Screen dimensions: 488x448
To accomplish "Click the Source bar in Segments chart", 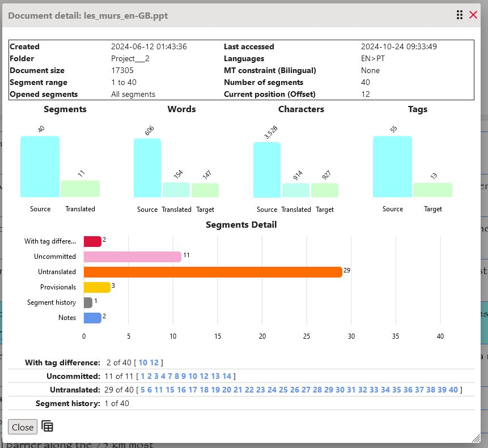I will (x=40, y=167).
